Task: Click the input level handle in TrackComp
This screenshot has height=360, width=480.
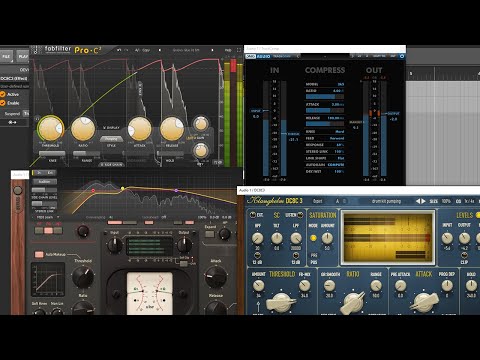Action: (x=256, y=111)
